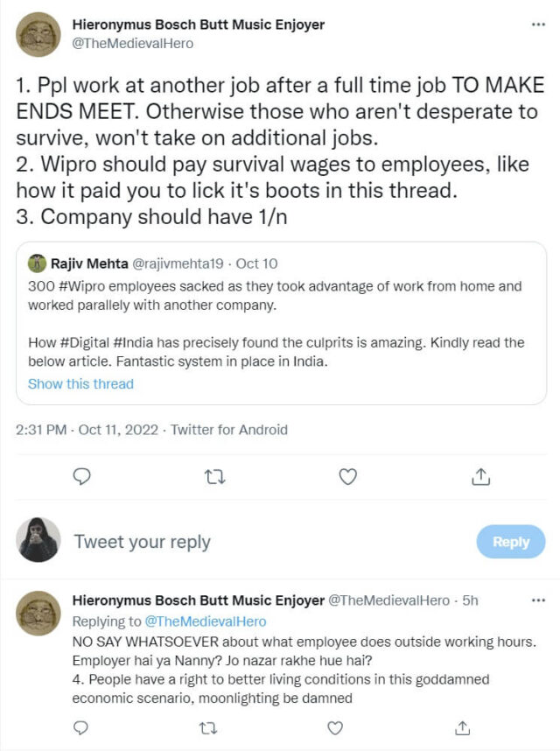Open more options on the main tweet
Screen dimensions: 560x751
tap(538, 25)
